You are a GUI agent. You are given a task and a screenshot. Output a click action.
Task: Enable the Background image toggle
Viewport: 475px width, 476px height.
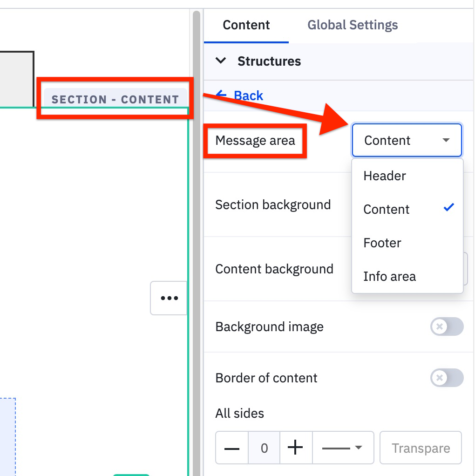click(x=447, y=326)
